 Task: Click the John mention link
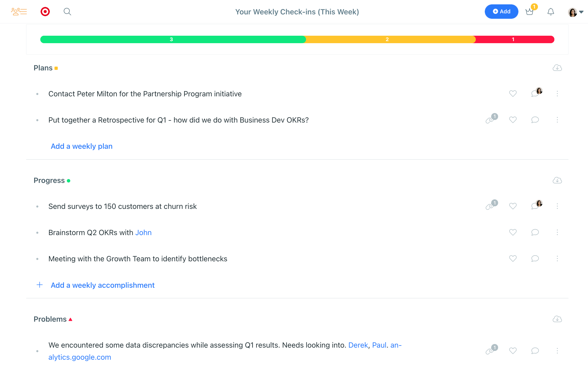pyautogui.click(x=143, y=233)
